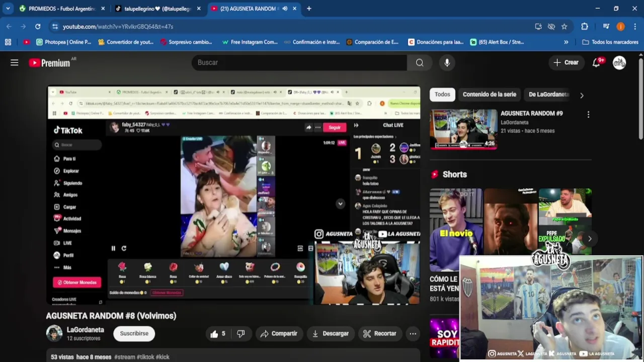Screen dimensions: 644x362
Task: Like the video with thumbs up
Action: coord(218,333)
